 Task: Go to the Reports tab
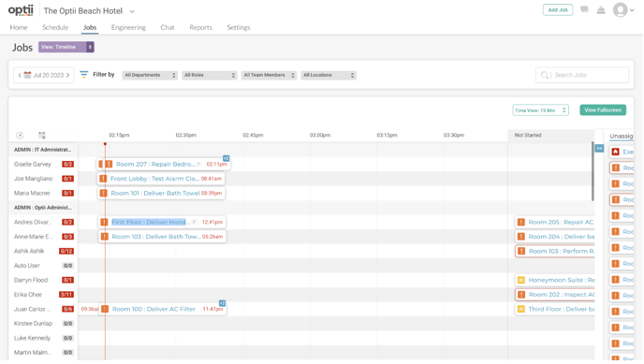pos(201,27)
